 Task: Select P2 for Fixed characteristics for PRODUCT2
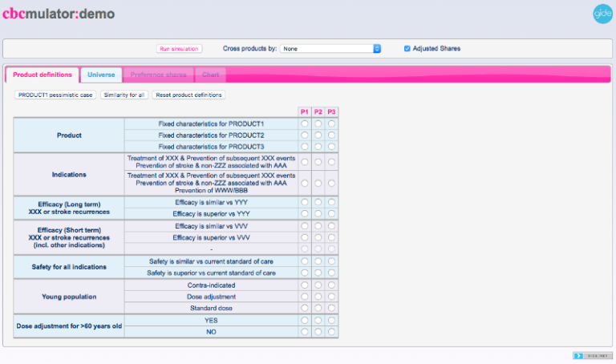point(318,135)
